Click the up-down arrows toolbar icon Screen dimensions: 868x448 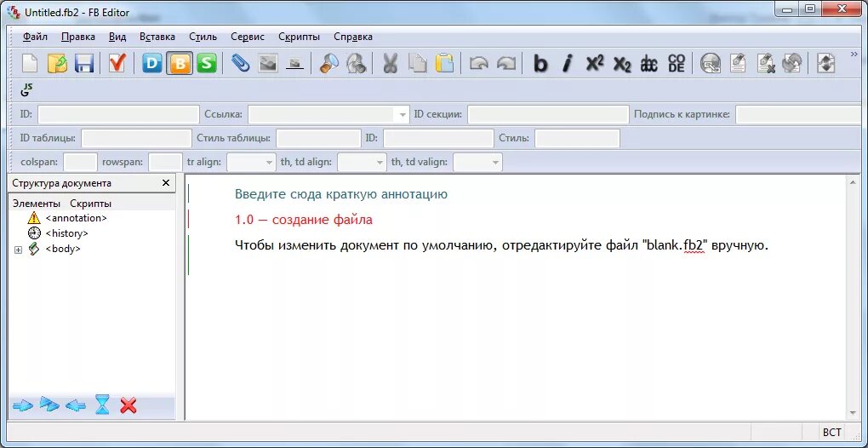pyautogui.click(x=826, y=63)
